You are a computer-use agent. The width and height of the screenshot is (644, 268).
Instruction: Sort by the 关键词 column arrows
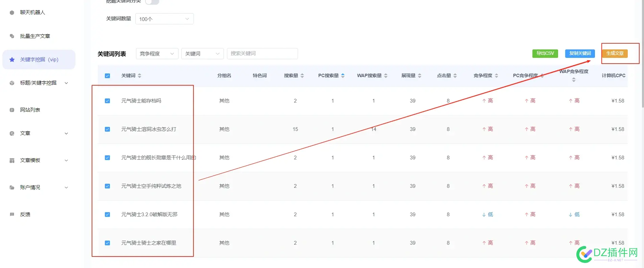click(x=139, y=76)
